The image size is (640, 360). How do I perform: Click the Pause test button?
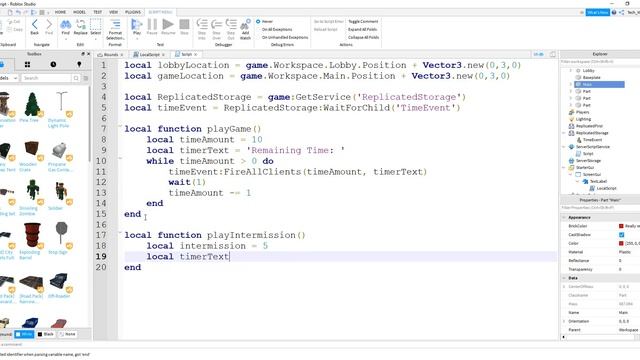152,24
